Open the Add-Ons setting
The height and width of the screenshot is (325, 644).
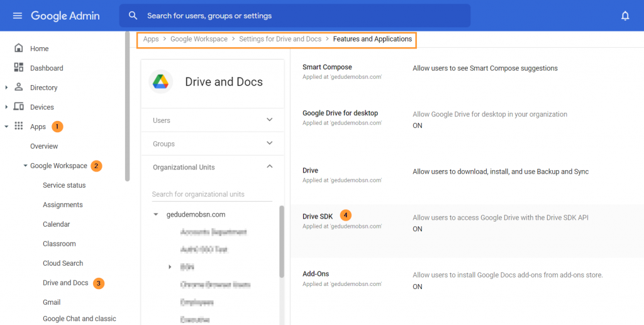tap(316, 274)
